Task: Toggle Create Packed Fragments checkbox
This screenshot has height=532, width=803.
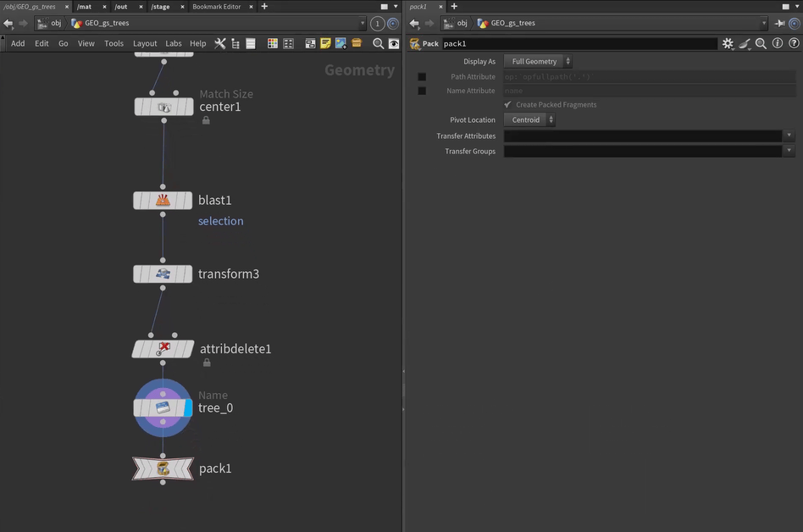Action: [x=507, y=105]
